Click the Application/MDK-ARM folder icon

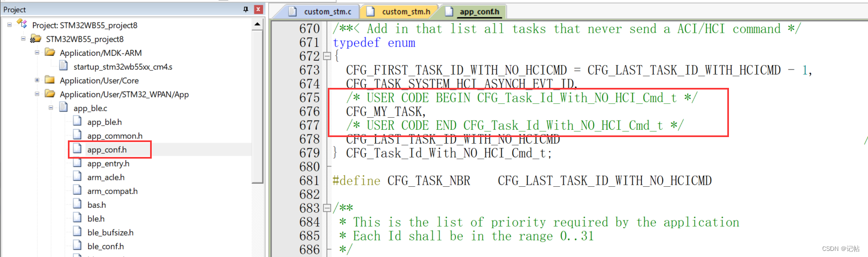pos(50,53)
